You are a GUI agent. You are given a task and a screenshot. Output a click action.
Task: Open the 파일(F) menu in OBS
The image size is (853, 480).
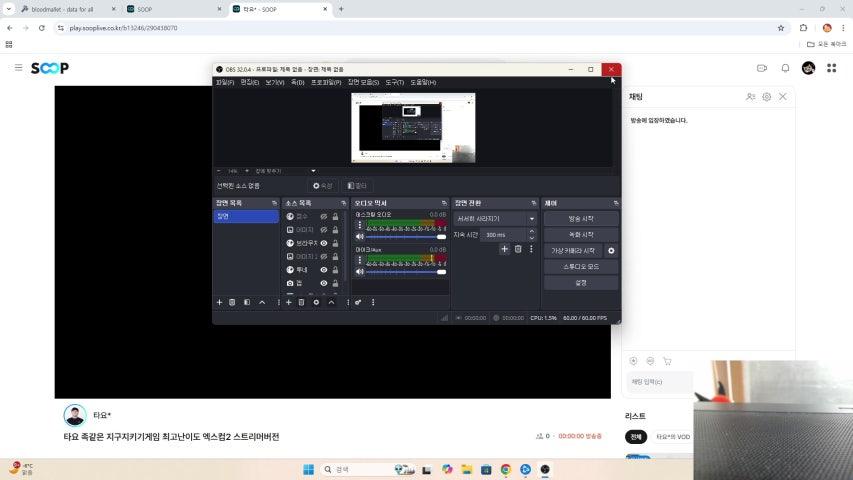tap(225, 82)
